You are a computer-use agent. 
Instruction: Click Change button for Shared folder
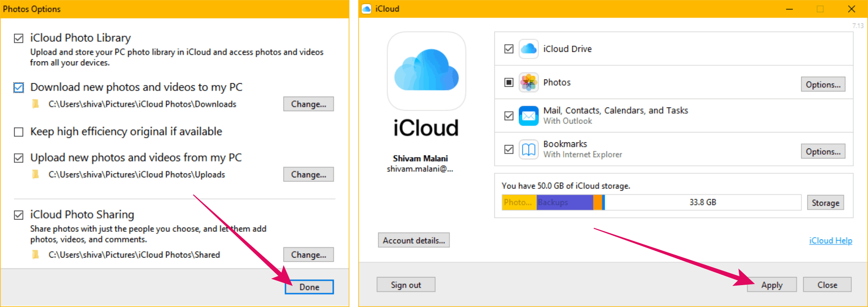309,254
